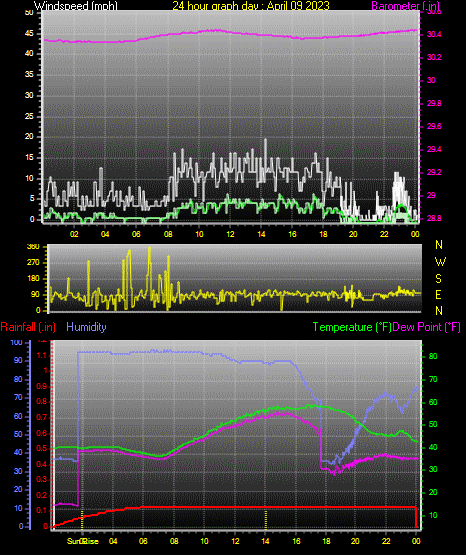This screenshot has height=555, width=466.
Task: Pick hour 22 on the windspeed chart time axis
Action: click(384, 234)
